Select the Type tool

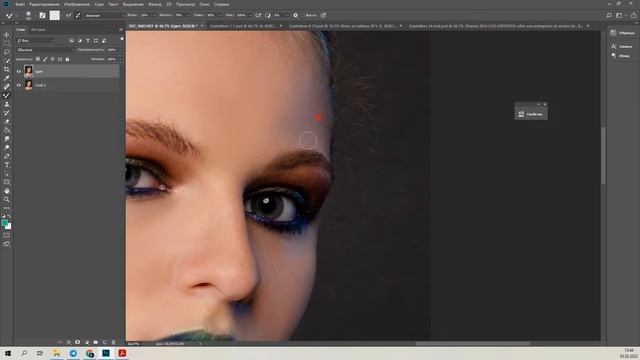click(7, 165)
